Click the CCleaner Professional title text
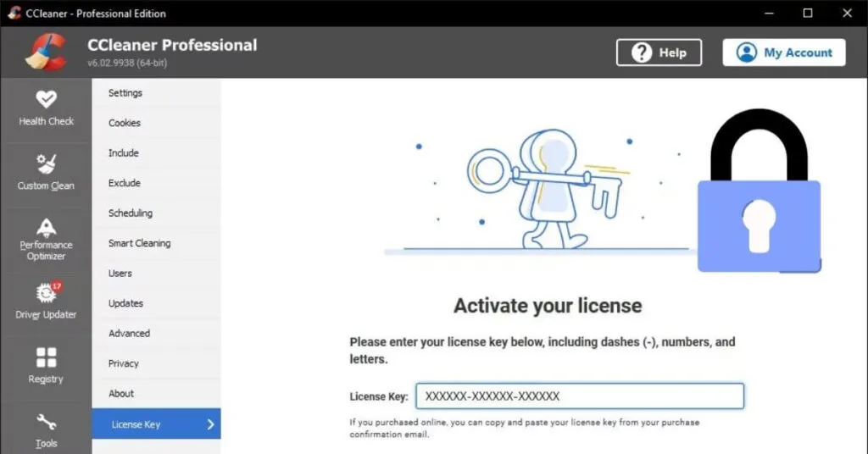Screen dimensions: 868x454 (172, 45)
